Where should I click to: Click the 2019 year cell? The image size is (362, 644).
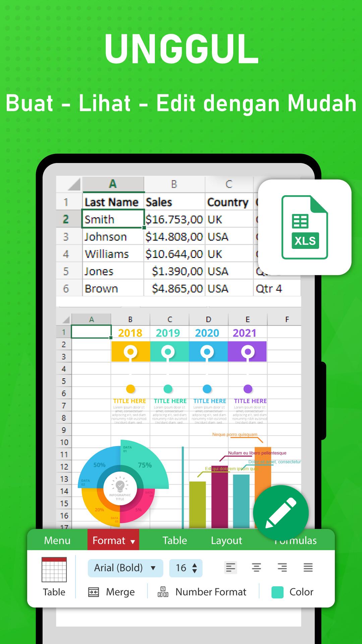[x=168, y=333]
